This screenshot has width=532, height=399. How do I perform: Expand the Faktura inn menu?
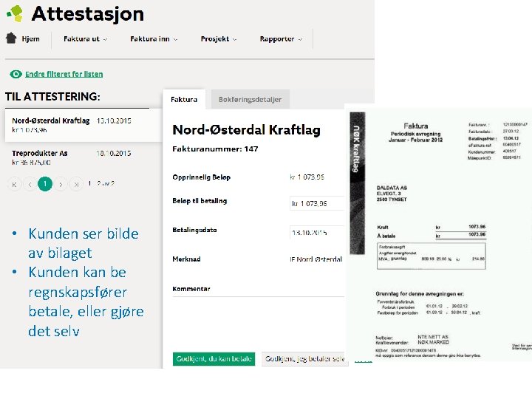pos(154,39)
